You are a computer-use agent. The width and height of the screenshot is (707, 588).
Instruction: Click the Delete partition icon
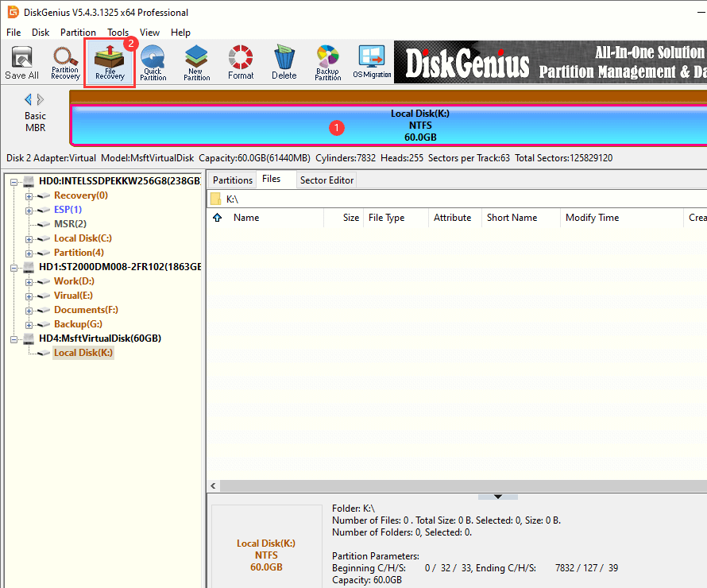[x=284, y=63]
